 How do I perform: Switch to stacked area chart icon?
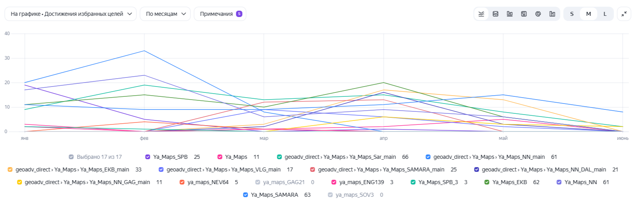(495, 14)
